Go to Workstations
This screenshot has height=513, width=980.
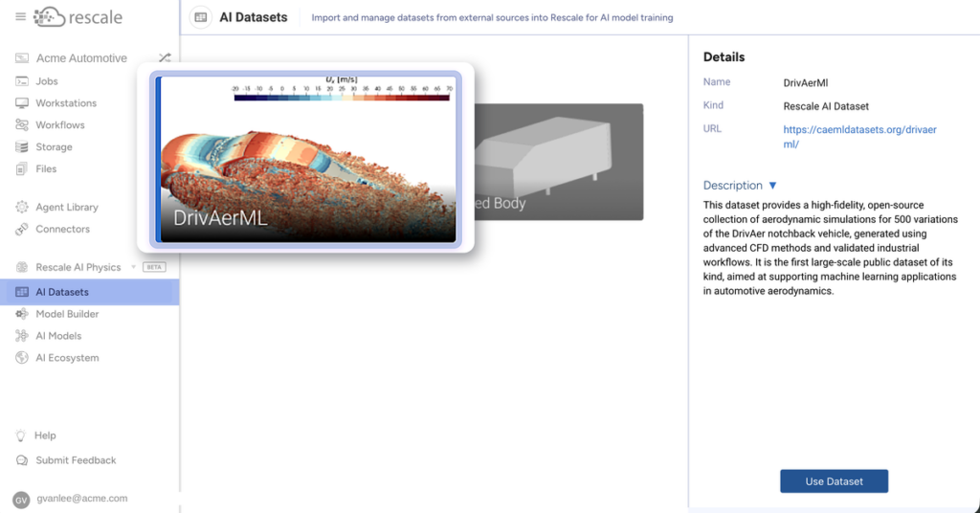[66, 103]
